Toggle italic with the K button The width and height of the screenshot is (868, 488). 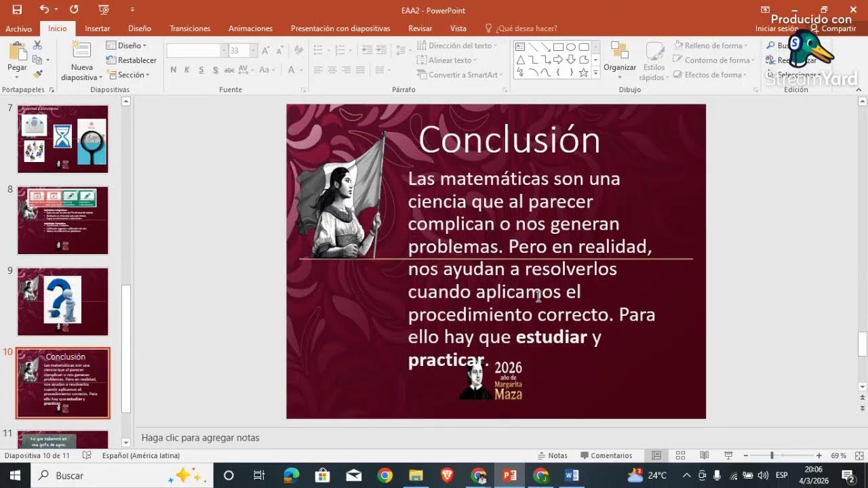click(x=187, y=70)
